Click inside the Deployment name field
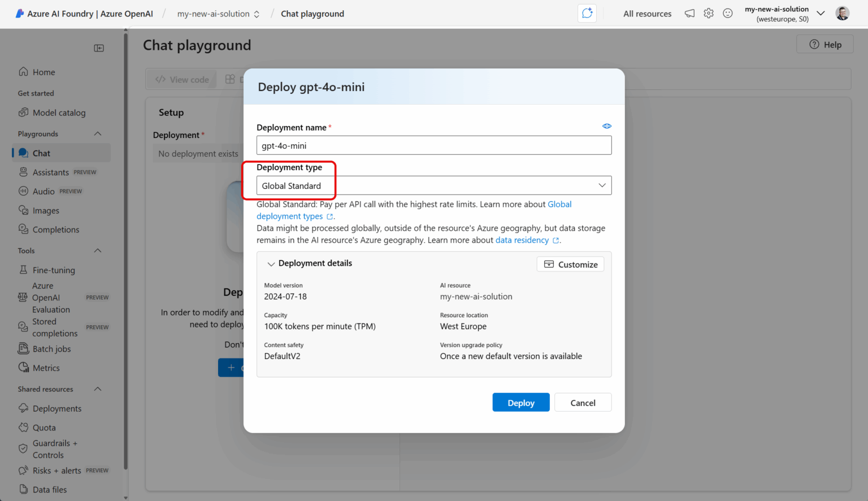The width and height of the screenshot is (868, 501). pyautogui.click(x=433, y=145)
